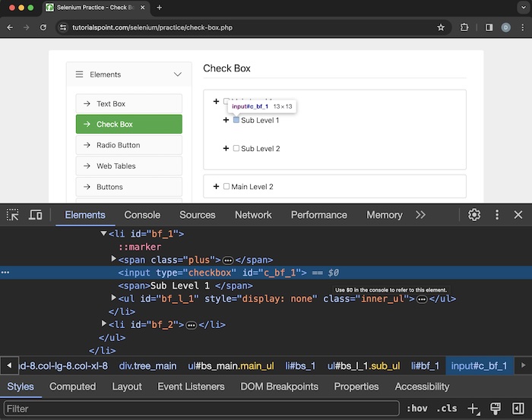Expand the Sub Level 2 plus icon
The width and height of the screenshot is (532, 420).
tap(226, 149)
